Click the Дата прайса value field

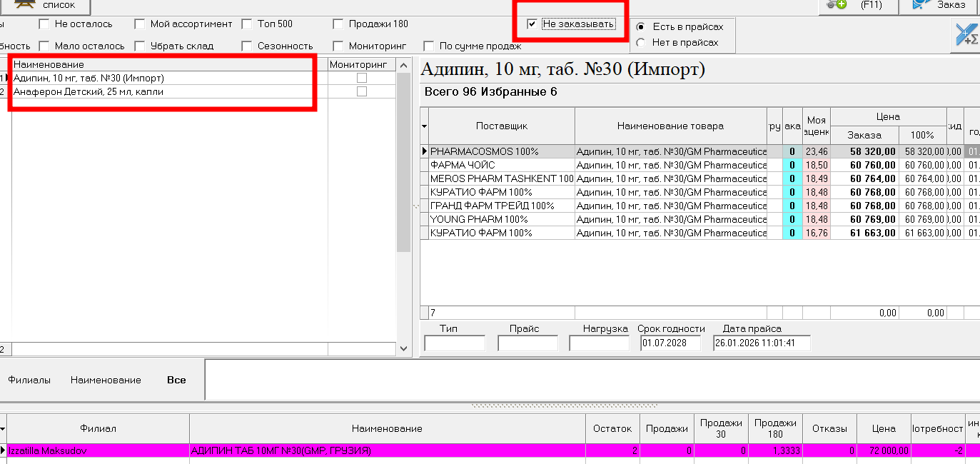(761, 342)
